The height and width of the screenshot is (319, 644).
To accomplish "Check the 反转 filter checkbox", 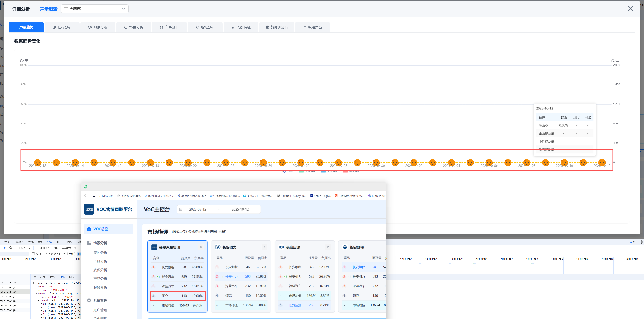I will tap(33, 254).
